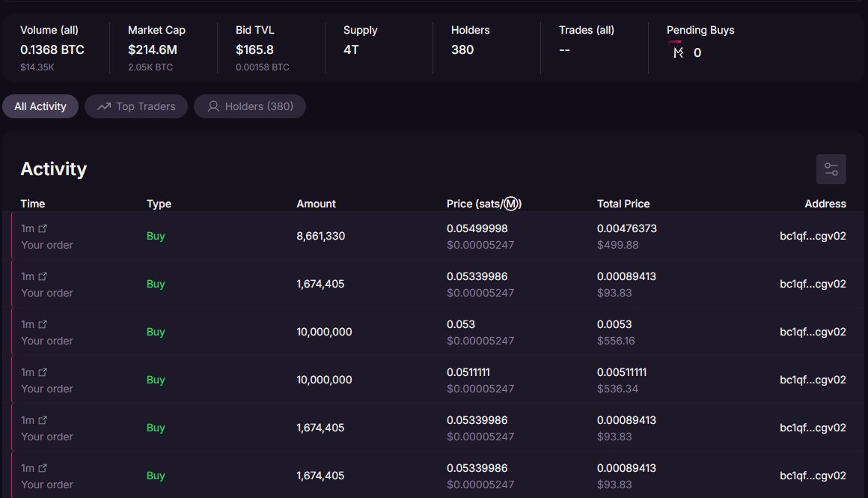
Task: Click the $14.35K volume subtext
Action: (x=37, y=67)
